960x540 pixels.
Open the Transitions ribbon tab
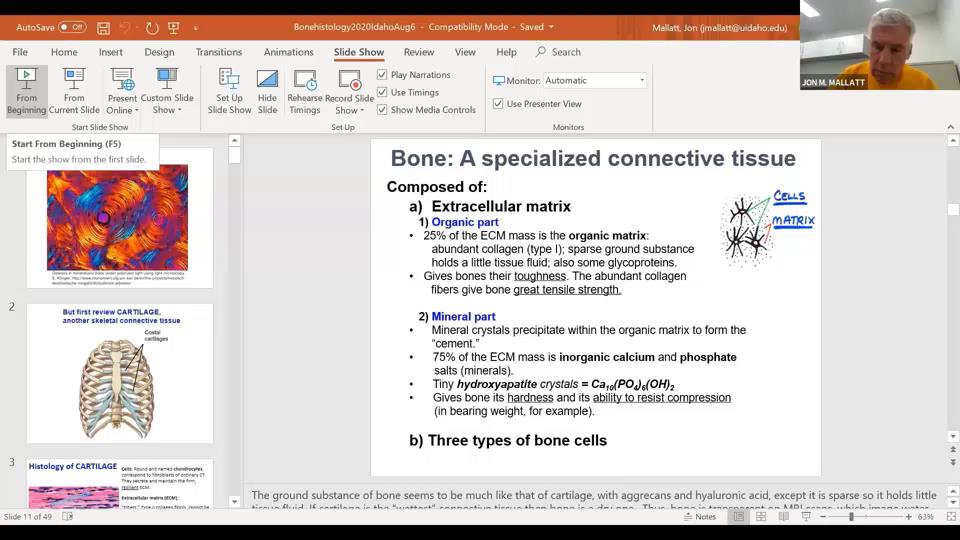(219, 52)
